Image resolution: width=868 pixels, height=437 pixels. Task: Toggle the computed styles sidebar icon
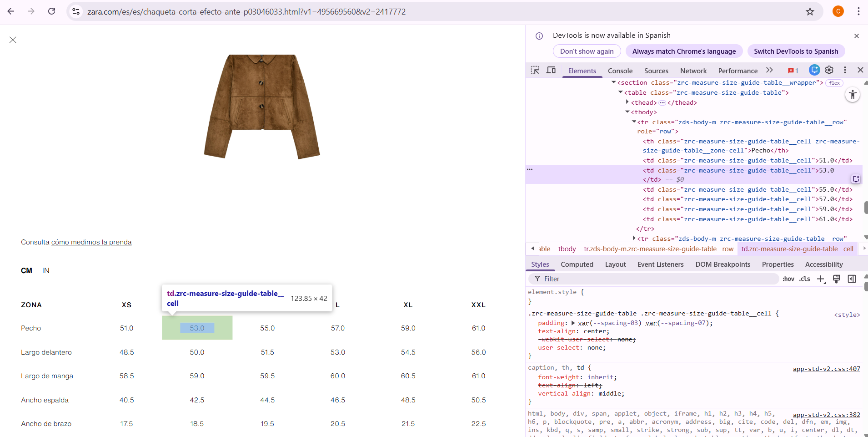(x=852, y=279)
